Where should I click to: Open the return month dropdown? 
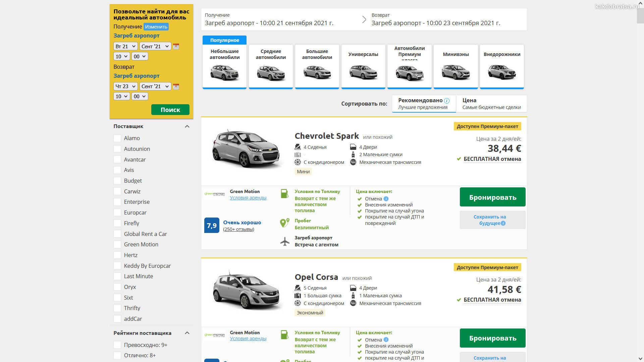click(x=155, y=86)
